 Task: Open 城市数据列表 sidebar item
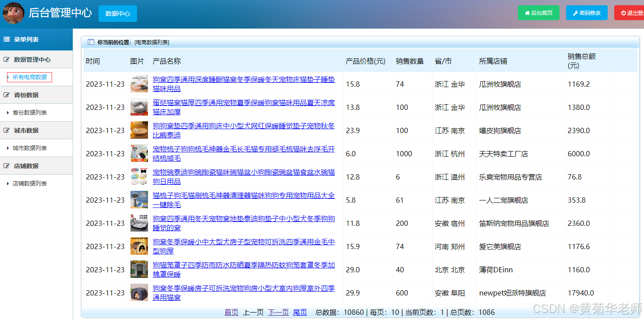29,148
